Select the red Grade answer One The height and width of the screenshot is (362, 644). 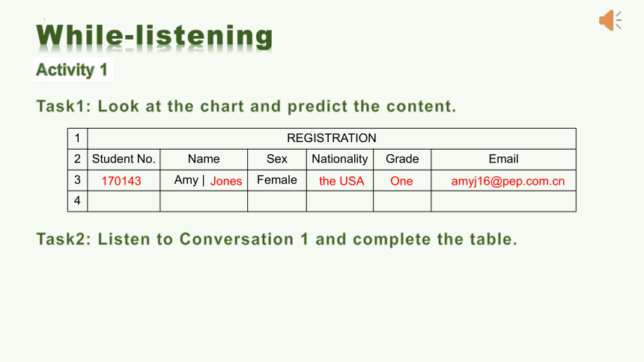(x=401, y=181)
